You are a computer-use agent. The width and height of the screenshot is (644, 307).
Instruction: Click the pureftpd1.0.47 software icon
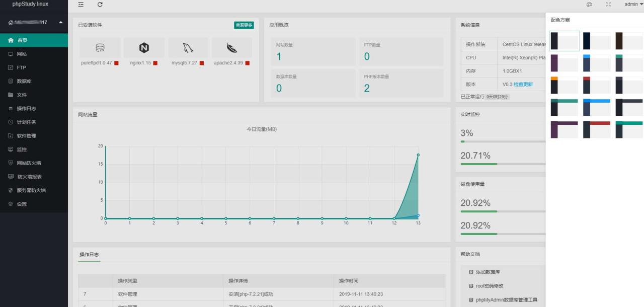(x=100, y=48)
